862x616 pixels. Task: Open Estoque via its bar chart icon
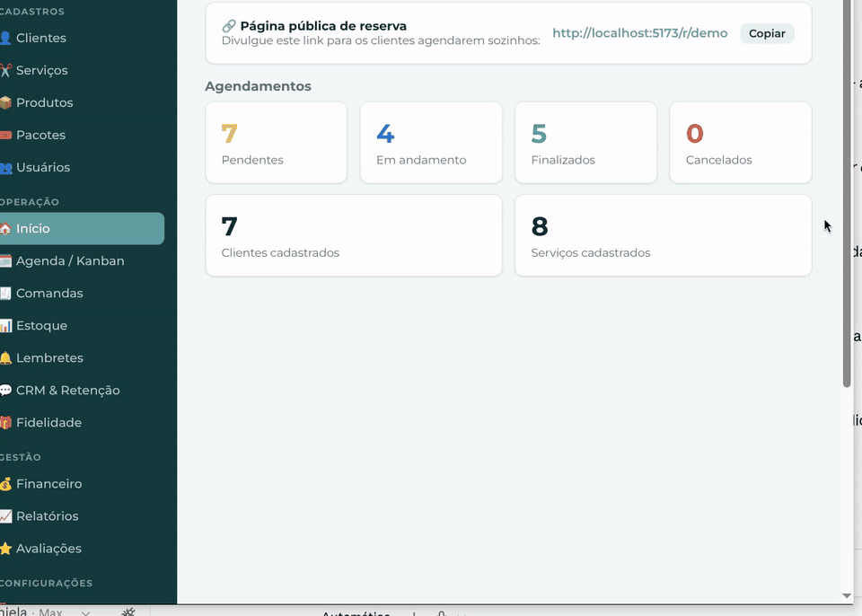coord(5,326)
